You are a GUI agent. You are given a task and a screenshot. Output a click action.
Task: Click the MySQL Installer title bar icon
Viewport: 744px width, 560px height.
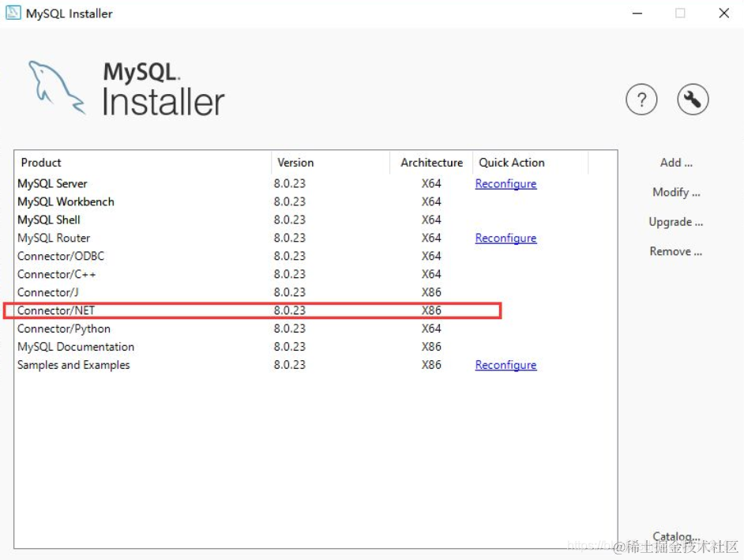[13, 13]
